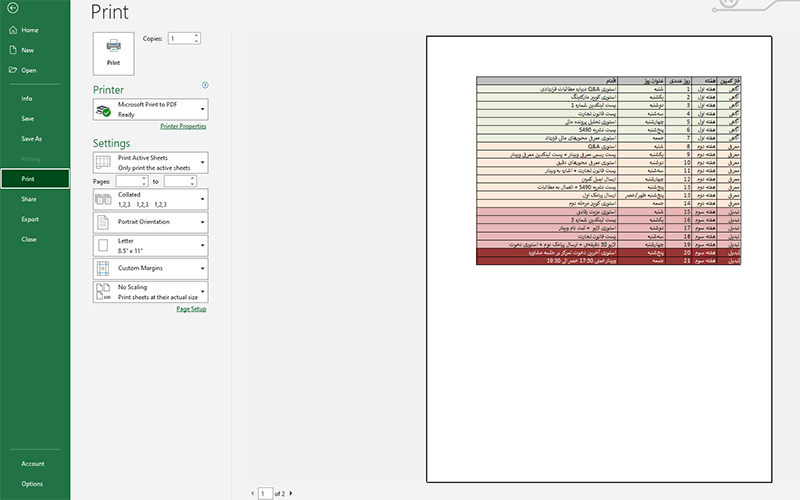The height and width of the screenshot is (500, 800).
Task: Expand the Letter paper size dropdown
Action: (203, 245)
